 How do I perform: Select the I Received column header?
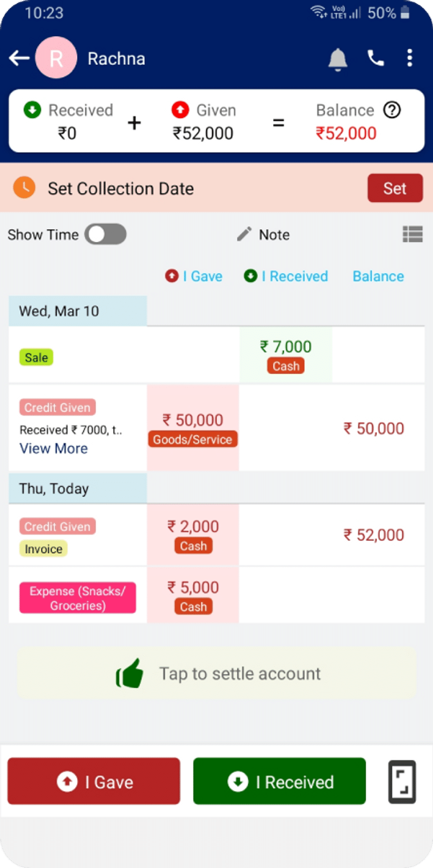(x=286, y=276)
